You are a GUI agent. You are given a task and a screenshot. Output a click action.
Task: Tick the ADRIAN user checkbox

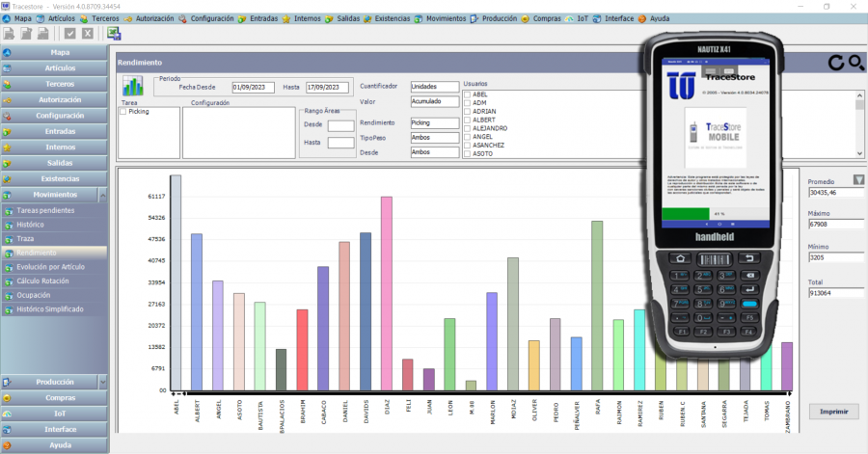point(467,111)
